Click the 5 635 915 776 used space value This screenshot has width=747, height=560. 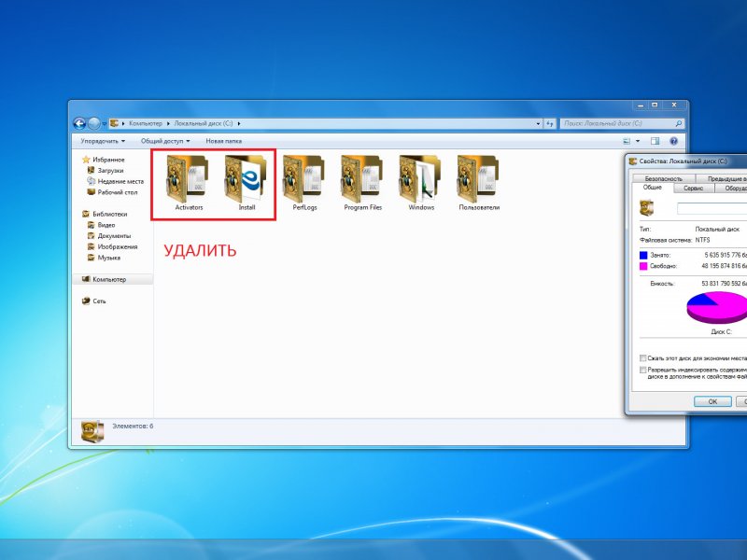point(726,255)
